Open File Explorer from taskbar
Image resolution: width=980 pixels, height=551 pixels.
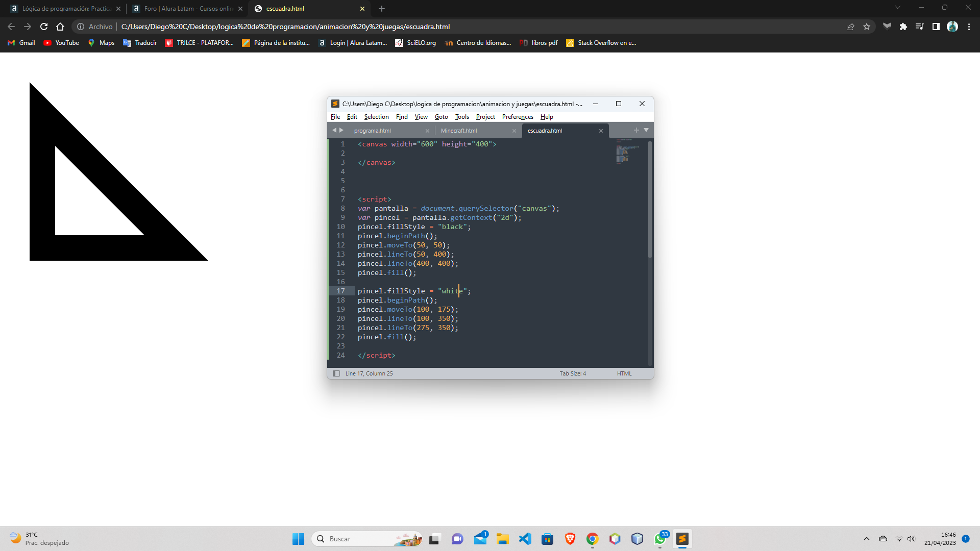coord(503,539)
